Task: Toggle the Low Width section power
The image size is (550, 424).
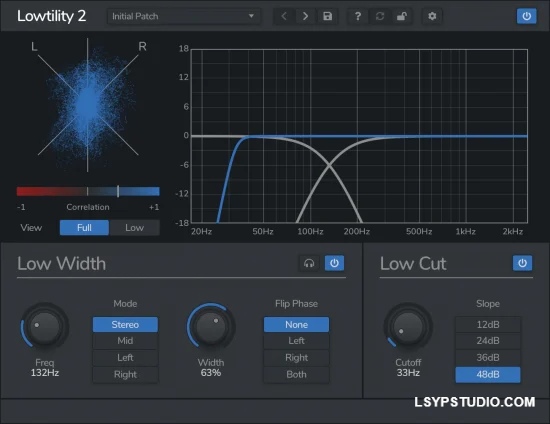Action: pyautogui.click(x=334, y=263)
